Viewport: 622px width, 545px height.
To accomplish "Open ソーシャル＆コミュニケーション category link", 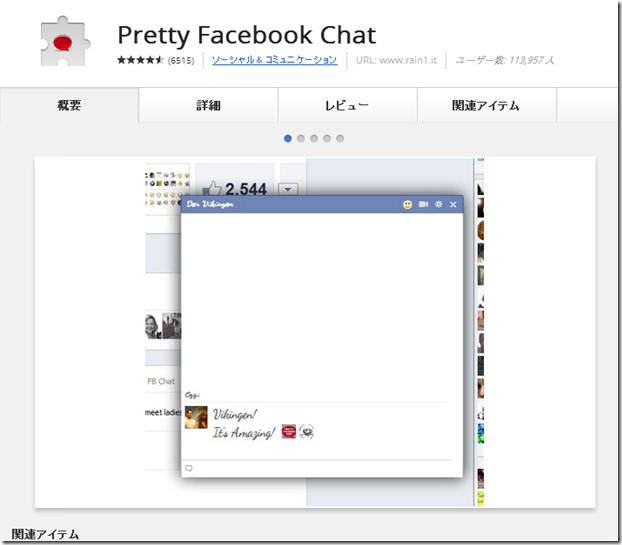I will [274, 60].
